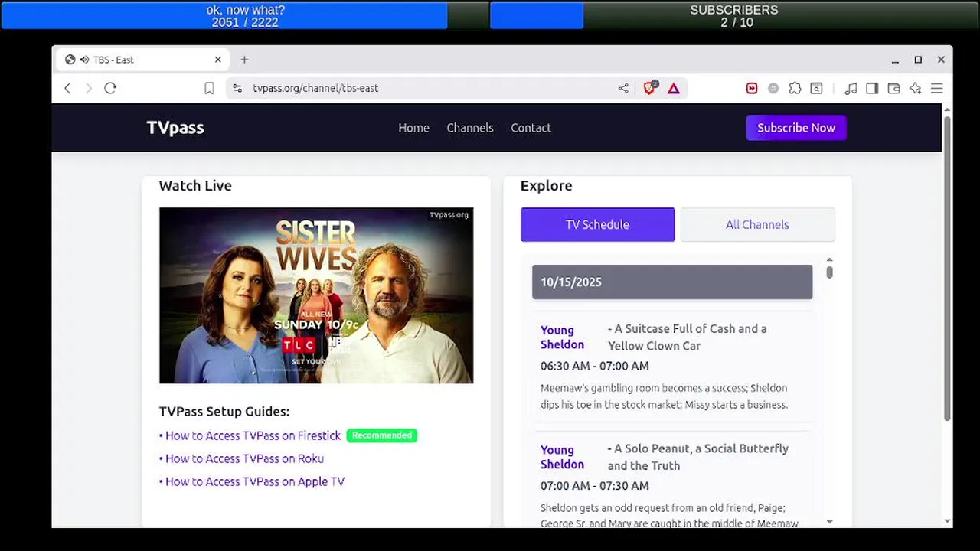Open a new tab with plus button

(x=244, y=60)
